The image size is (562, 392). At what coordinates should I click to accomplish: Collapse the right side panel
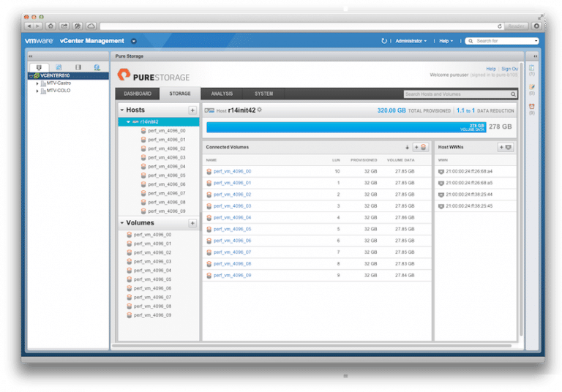536,56
